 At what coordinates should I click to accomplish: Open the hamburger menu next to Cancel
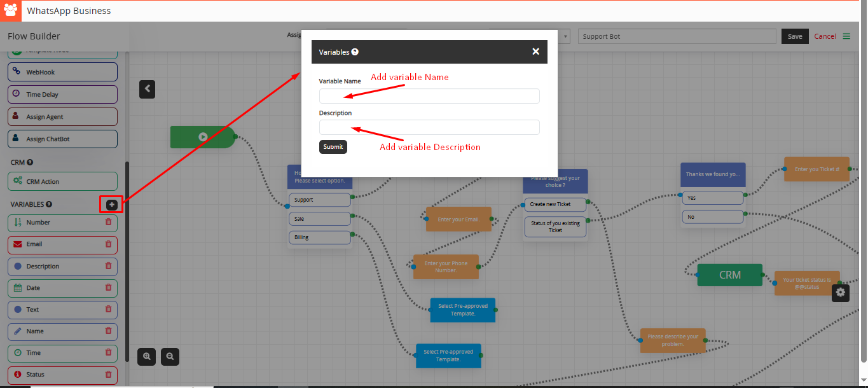click(846, 36)
